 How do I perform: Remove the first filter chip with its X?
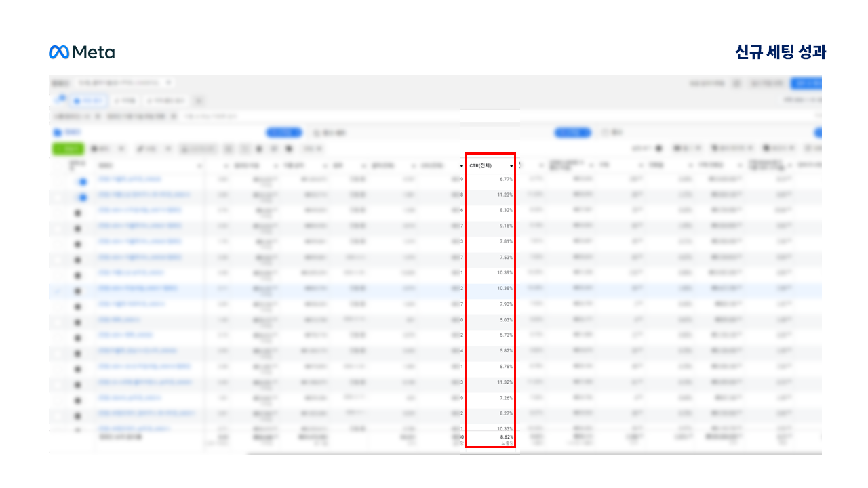pyautogui.click(x=98, y=117)
